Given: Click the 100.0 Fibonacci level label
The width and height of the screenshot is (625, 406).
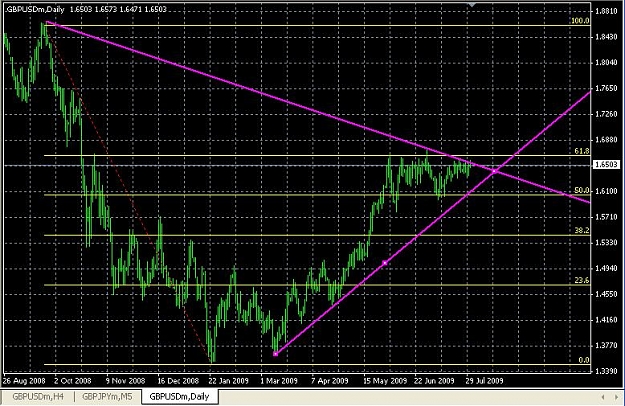Looking at the screenshot, I should pos(580,21).
